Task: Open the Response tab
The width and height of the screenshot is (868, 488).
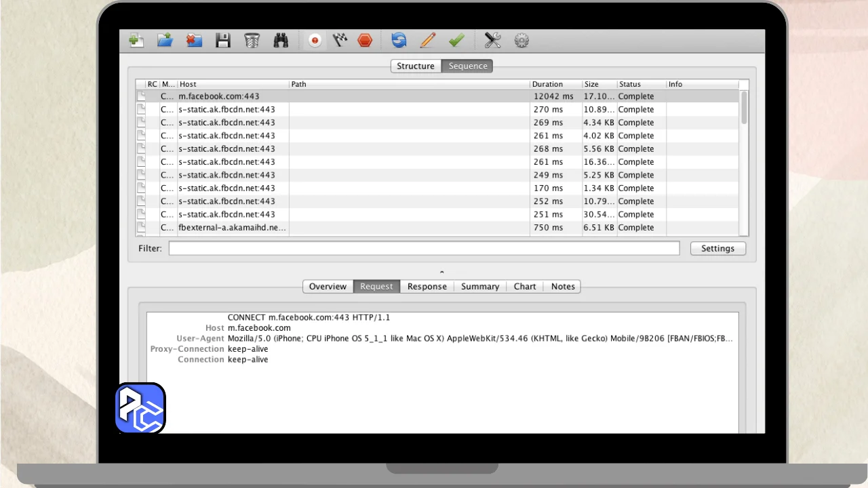Action: point(427,286)
